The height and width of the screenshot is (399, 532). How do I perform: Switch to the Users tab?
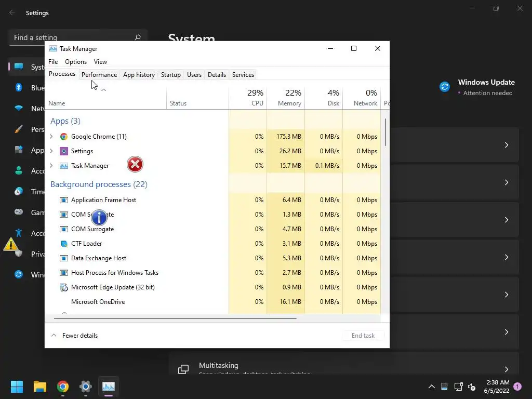pos(194,75)
